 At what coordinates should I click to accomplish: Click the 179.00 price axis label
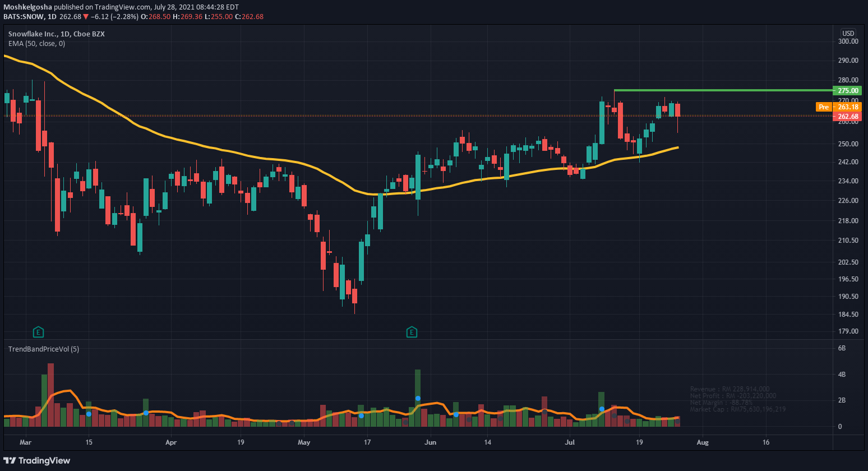[x=848, y=331]
